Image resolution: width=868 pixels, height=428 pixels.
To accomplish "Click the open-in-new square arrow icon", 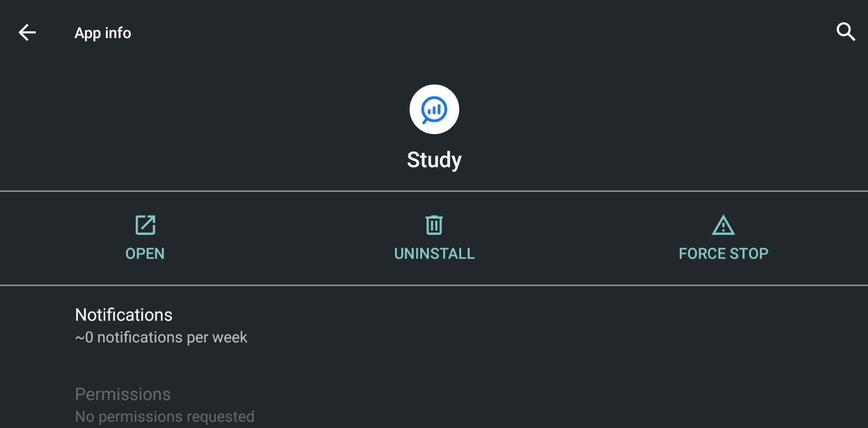I will click(145, 225).
